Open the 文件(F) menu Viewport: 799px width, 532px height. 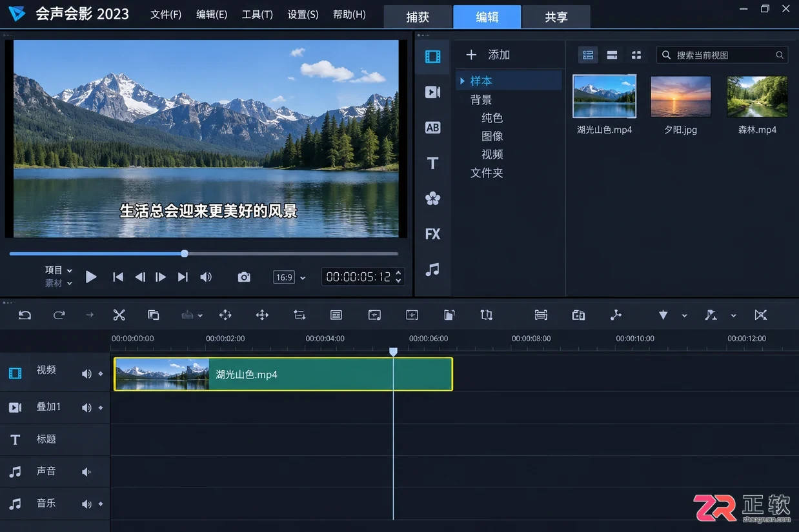tap(166, 14)
